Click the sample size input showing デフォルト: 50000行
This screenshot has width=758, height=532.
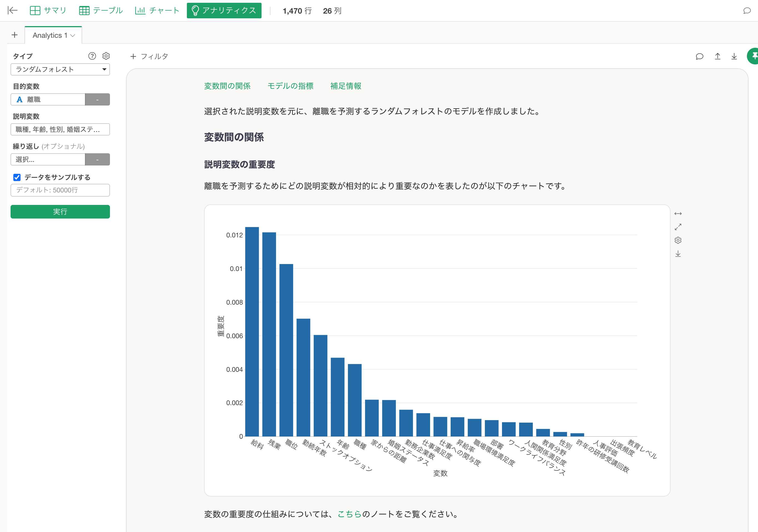[60, 190]
